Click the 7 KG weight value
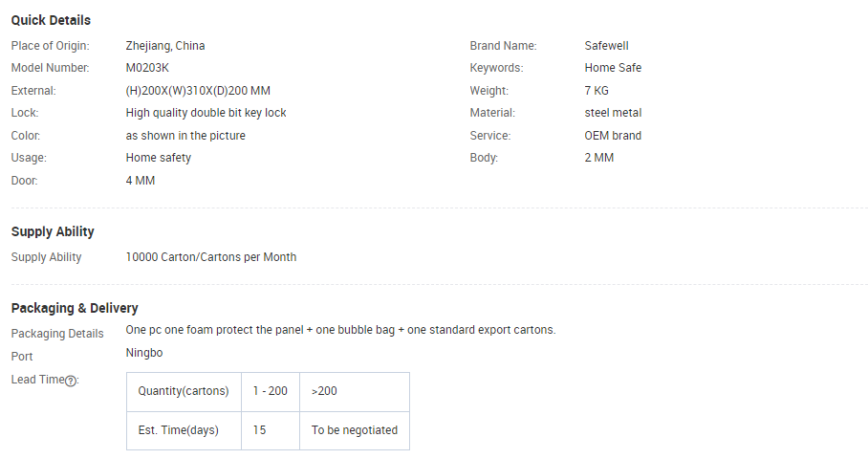The image size is (868, 459). (597, 91)
